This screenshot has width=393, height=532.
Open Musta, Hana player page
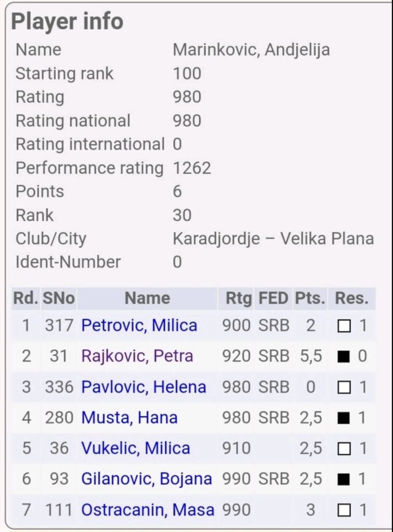point(129,418)
